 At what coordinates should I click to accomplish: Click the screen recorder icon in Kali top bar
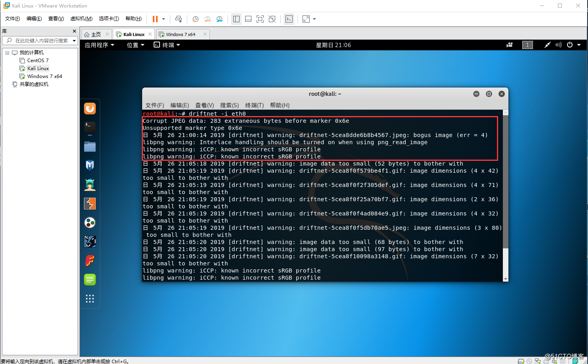coord(510,45)
